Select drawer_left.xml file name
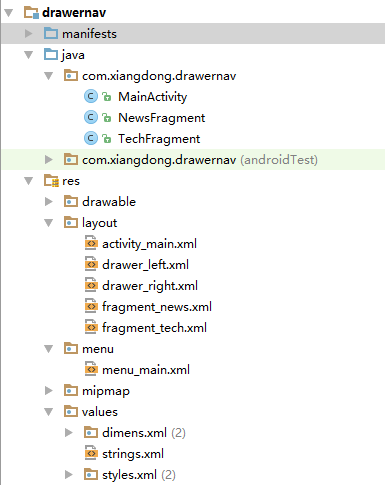Screen dimensions: 385x485 point(145,265)
